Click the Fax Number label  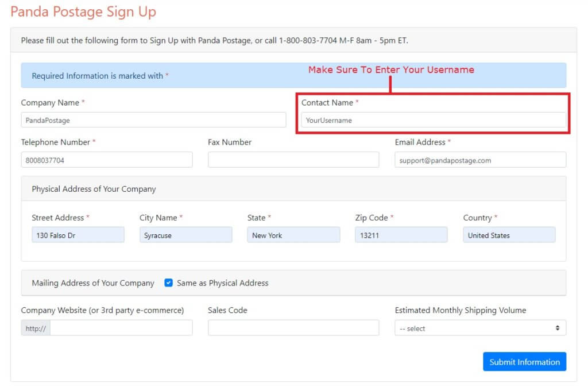[x=230, y=142]
